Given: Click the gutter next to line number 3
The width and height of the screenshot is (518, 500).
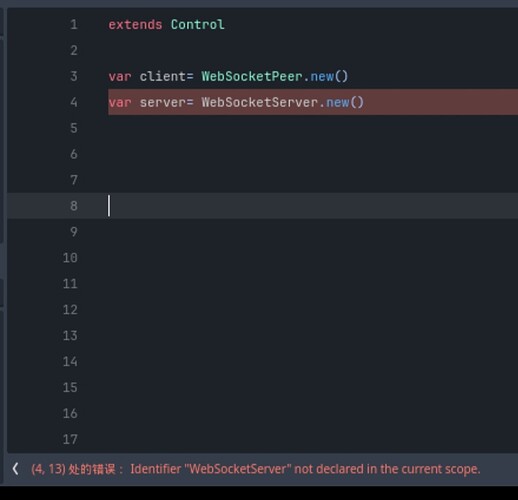Looking at the screenshot, I should click(x=74, y=76).
